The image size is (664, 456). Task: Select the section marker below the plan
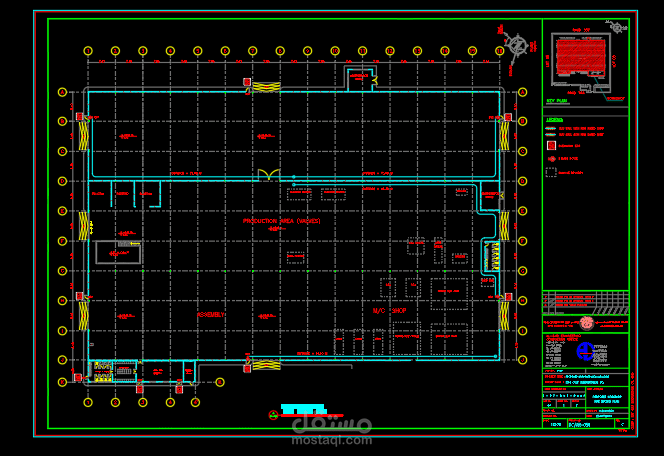tap(273, 415)
